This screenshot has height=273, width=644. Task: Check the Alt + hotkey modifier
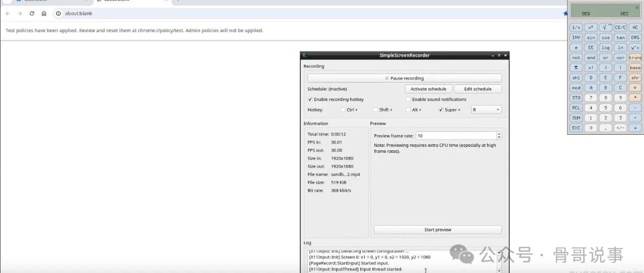(408, 110)
